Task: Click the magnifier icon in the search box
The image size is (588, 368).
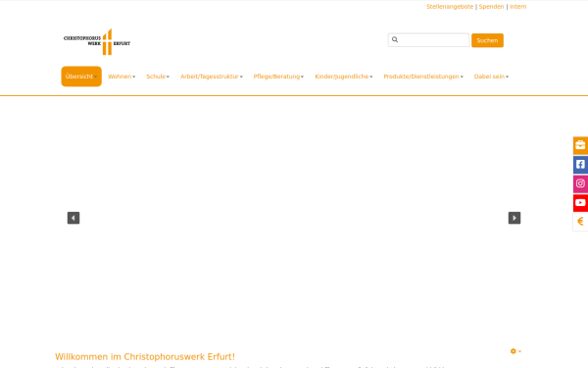Action: click(395, 39)
